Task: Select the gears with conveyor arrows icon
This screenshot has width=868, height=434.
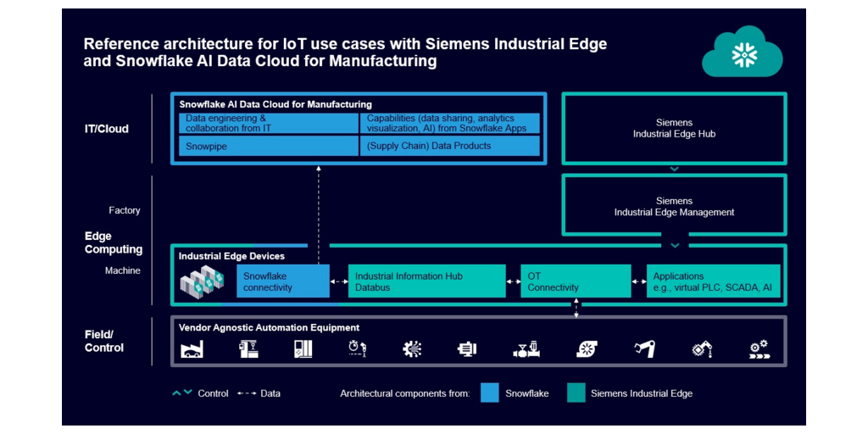Action: (x=758, y=349)
